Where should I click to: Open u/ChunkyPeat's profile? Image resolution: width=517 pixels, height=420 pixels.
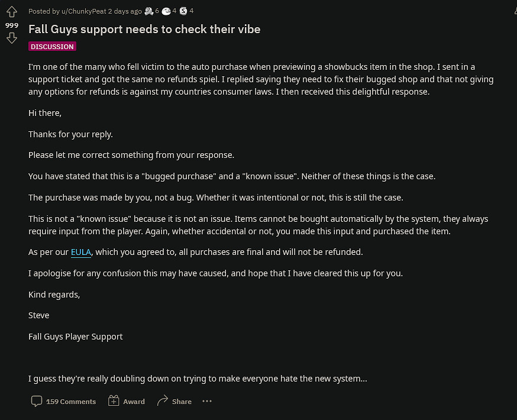click(x=83, y=11)
